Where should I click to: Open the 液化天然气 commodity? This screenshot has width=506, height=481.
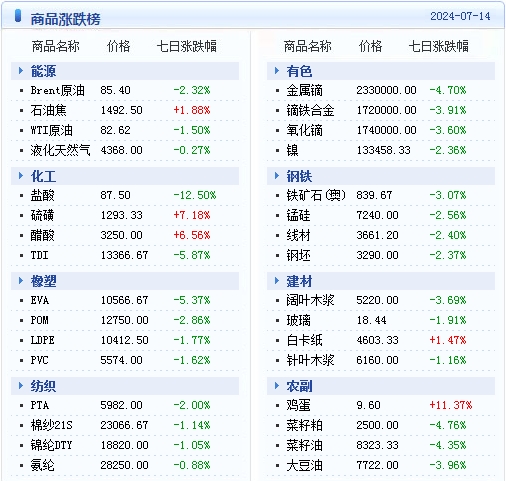(x=60, y=150)
